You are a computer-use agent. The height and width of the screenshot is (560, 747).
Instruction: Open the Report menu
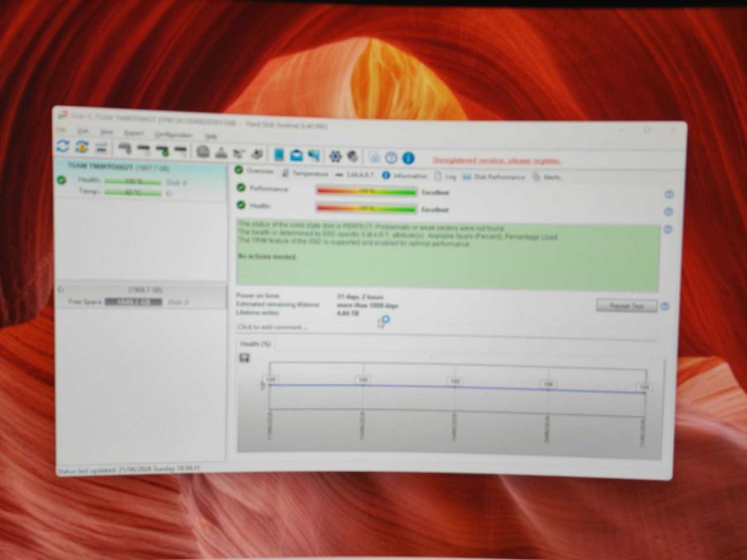coord(134,134)
